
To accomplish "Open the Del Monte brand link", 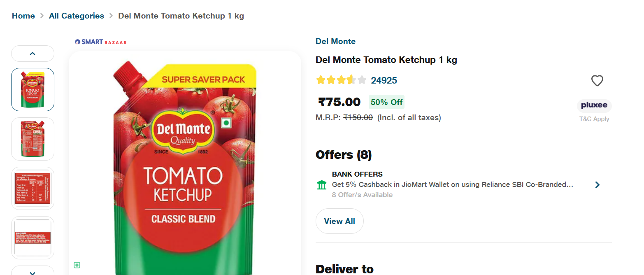I will [335, 41].
